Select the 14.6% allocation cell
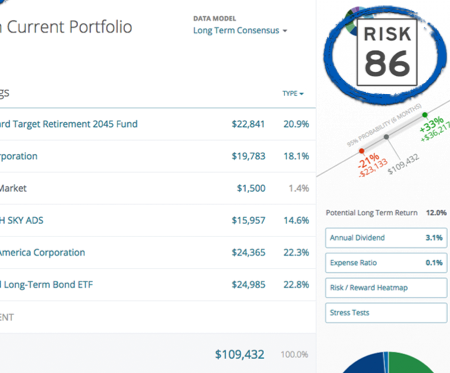 tap(296, 220)
